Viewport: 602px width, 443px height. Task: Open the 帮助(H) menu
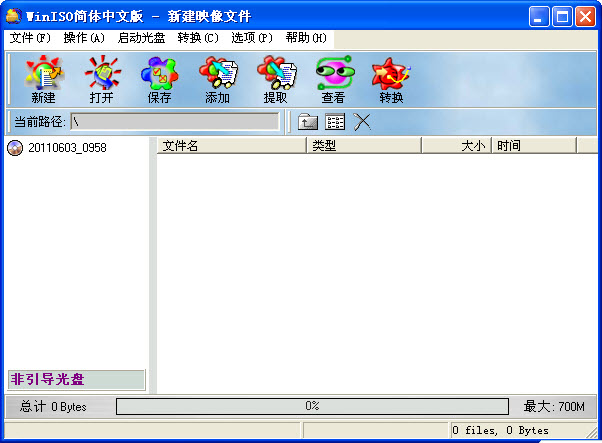pos(306,38)
